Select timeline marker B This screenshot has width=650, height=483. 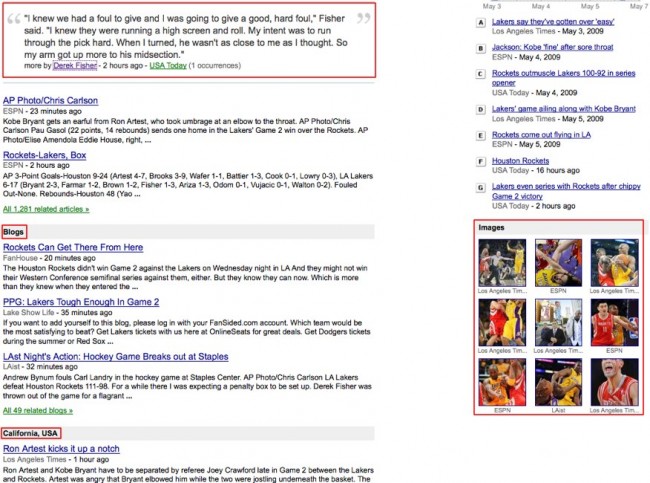[480, 49]
